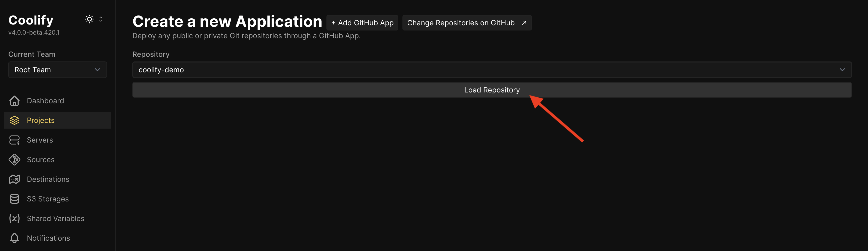Click the Create a new Application heading
Image resolution: width=868 pixels, height=251 pixels.
(x=227, y=21)
